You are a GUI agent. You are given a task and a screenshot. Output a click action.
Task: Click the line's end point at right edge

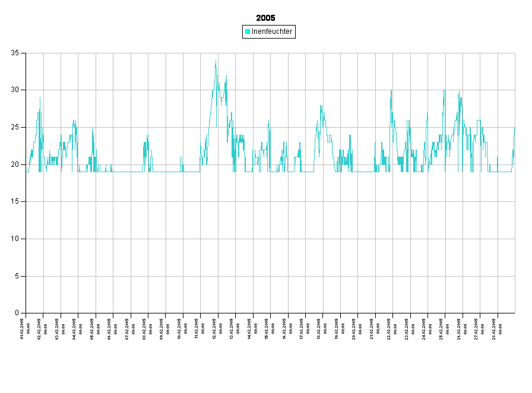coord(514,128)
